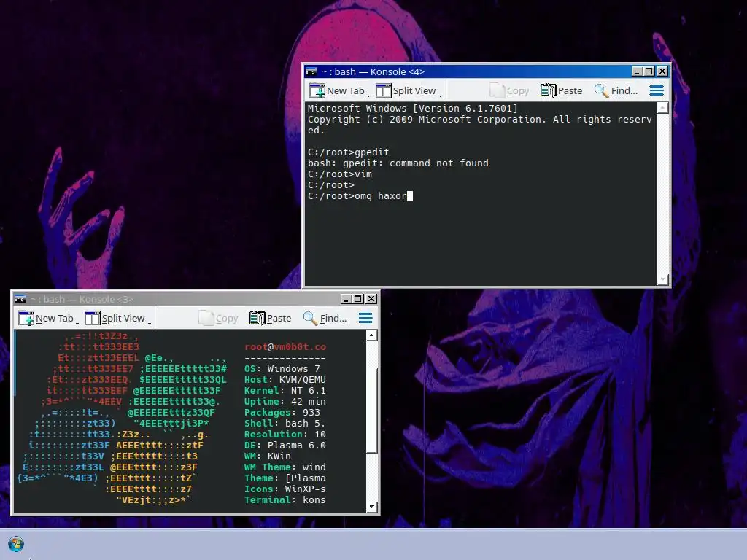Viewport: 747px width, 560px height.
Task: Click "Microsoft Windows [Version 6.1.7601]" line
Action: 412,108
